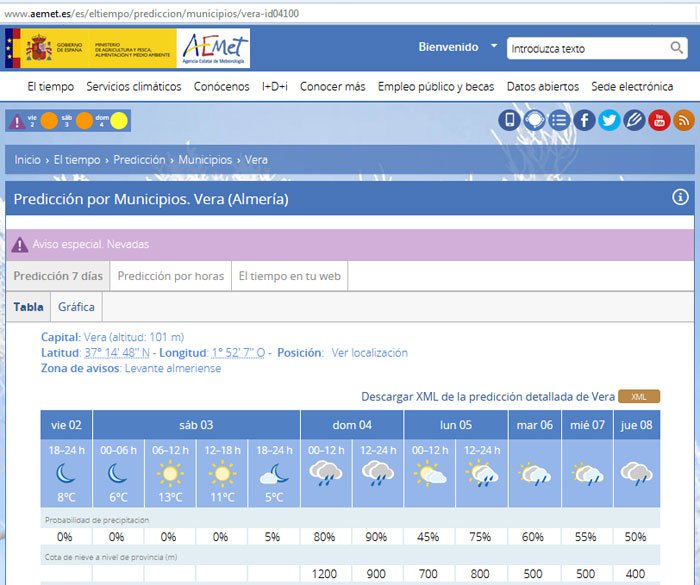Click the mobile app icon
This screenshot has height=585, width=700.
(510, 121)
